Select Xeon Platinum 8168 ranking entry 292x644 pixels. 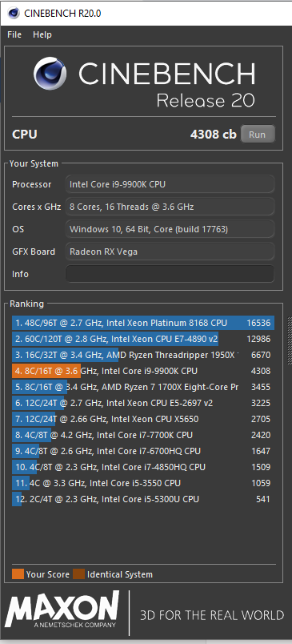[143, 324]
